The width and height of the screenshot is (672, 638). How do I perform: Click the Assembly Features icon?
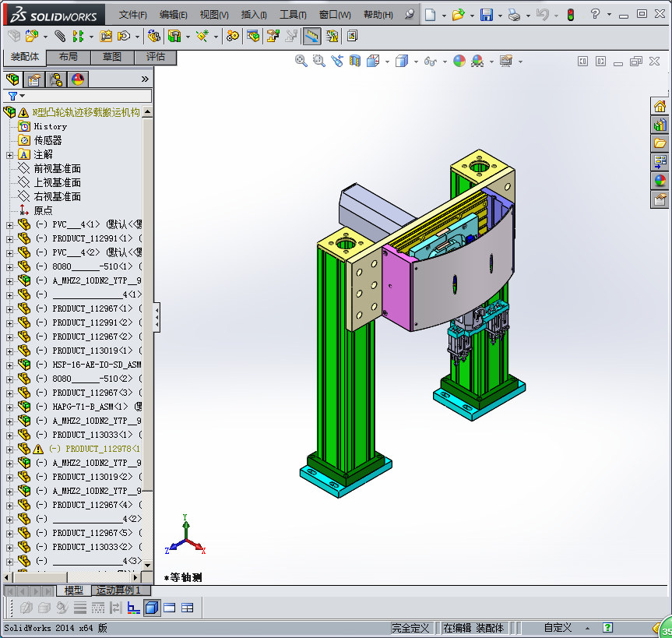pyautogui.click(x=174, y=37)
